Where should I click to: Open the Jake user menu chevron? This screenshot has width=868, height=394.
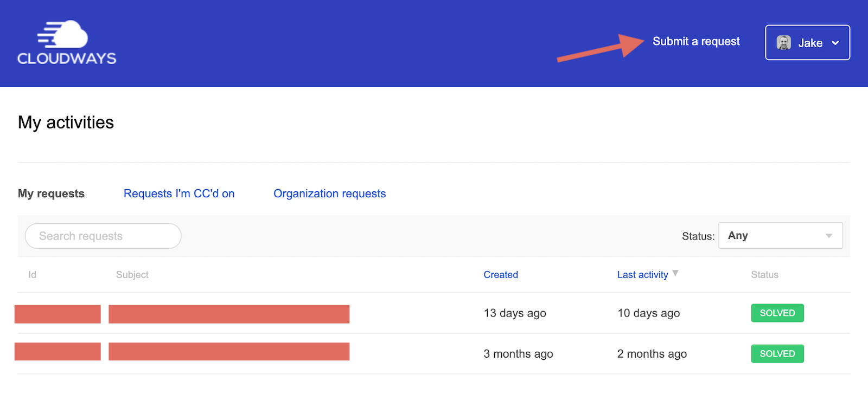835,43
